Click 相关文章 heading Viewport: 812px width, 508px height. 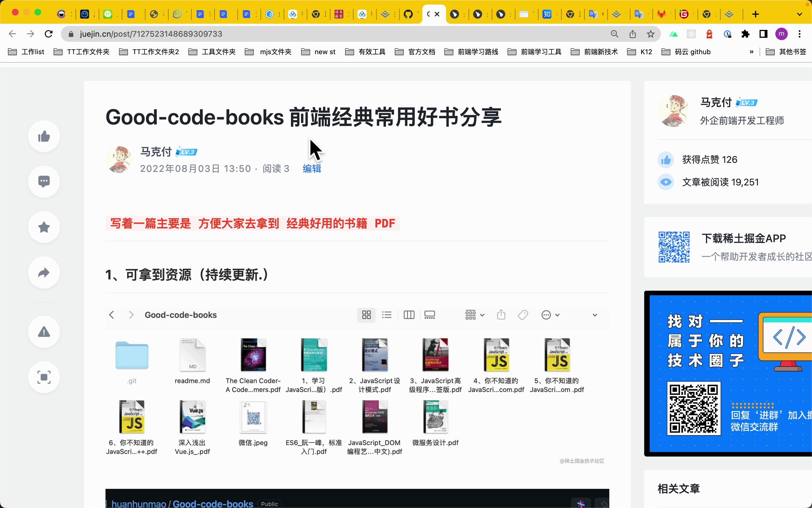tap(678, 489)
